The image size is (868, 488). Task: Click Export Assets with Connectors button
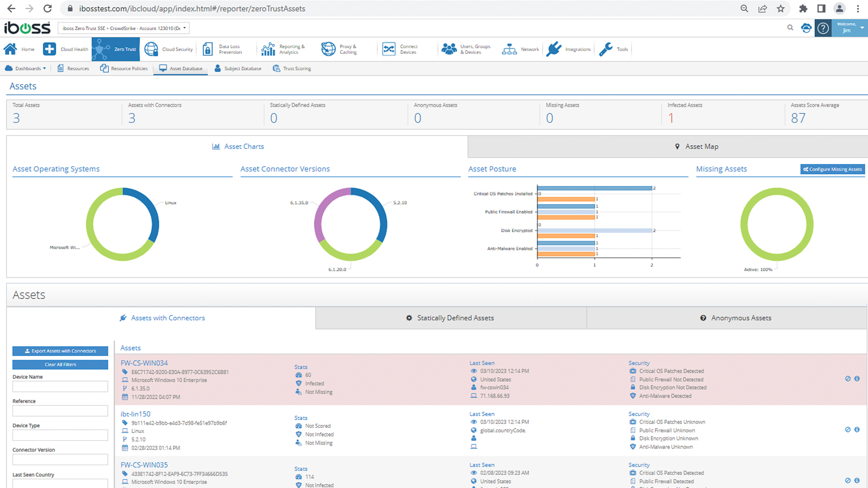60,351
